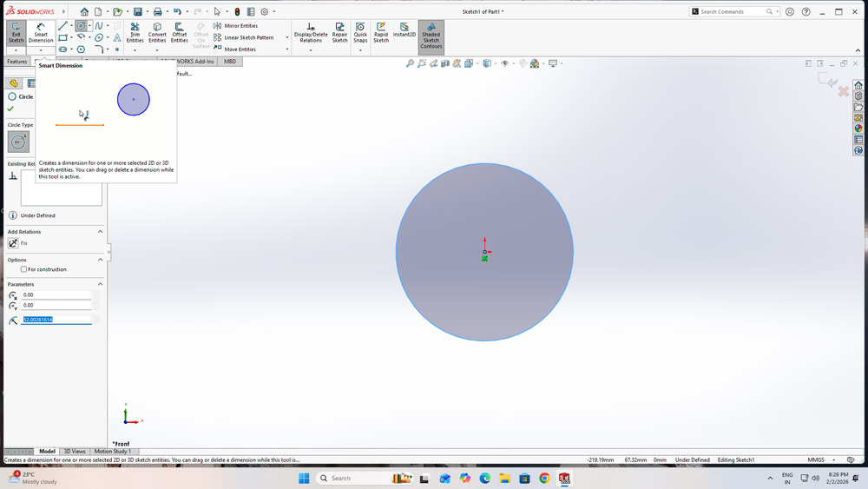This screenshot has width=868, height=489.
Task: Collapse the Options section
Action: (x=100, y=260)
